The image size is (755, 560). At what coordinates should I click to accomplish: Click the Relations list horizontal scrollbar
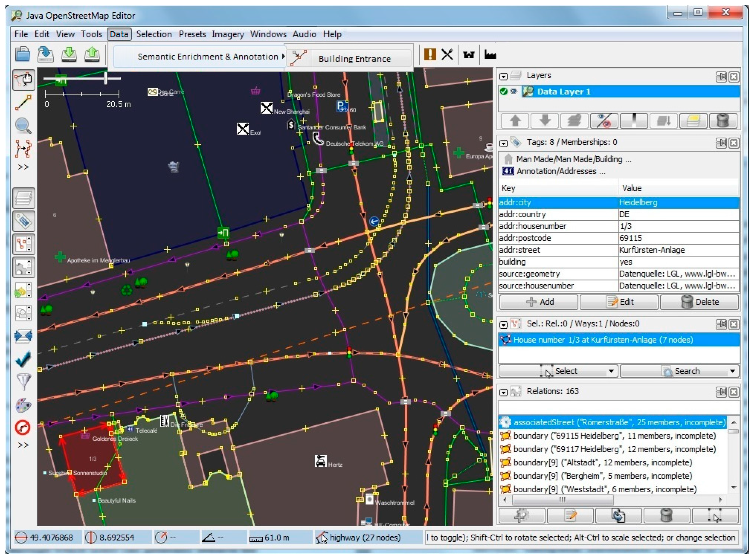point(562,500)
